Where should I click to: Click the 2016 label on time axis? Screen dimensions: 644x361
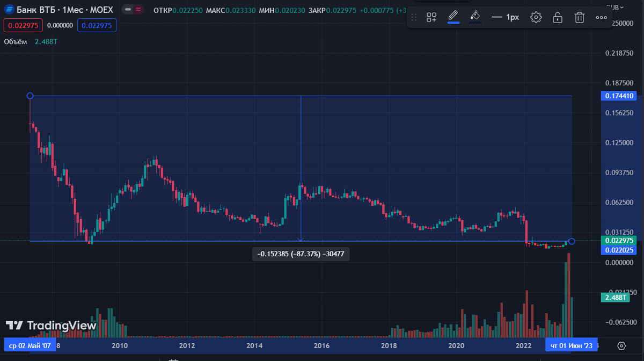321,345
